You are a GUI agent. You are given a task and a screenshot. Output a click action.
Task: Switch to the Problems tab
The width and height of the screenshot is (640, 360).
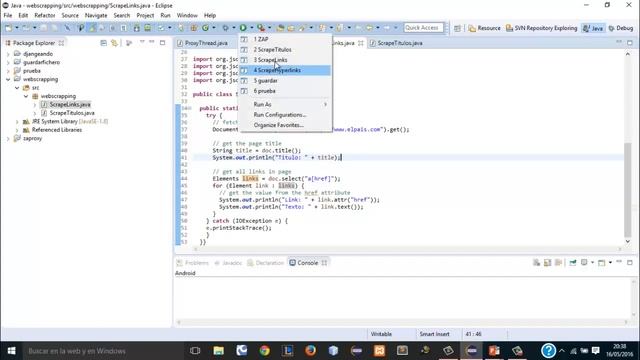tap(193, 263)
